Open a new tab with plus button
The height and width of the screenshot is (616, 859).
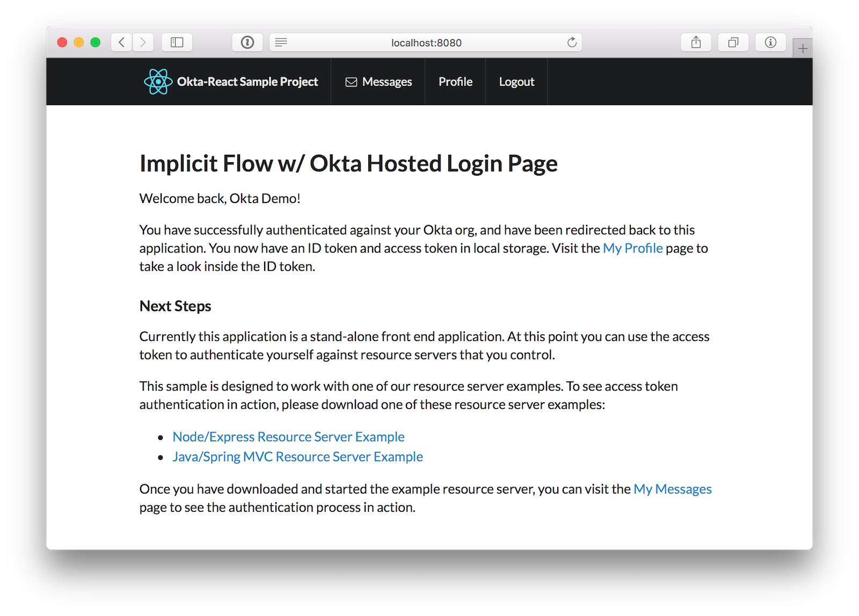pos(803,49)
